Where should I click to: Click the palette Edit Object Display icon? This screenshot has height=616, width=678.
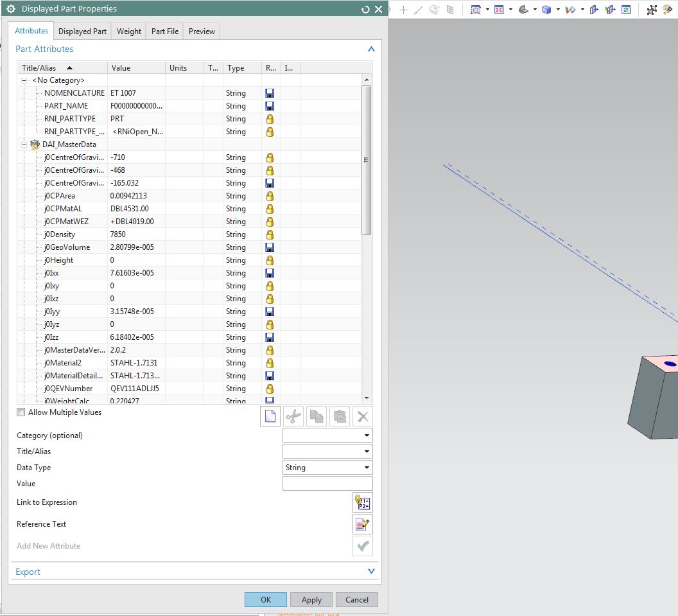(668, 10)
